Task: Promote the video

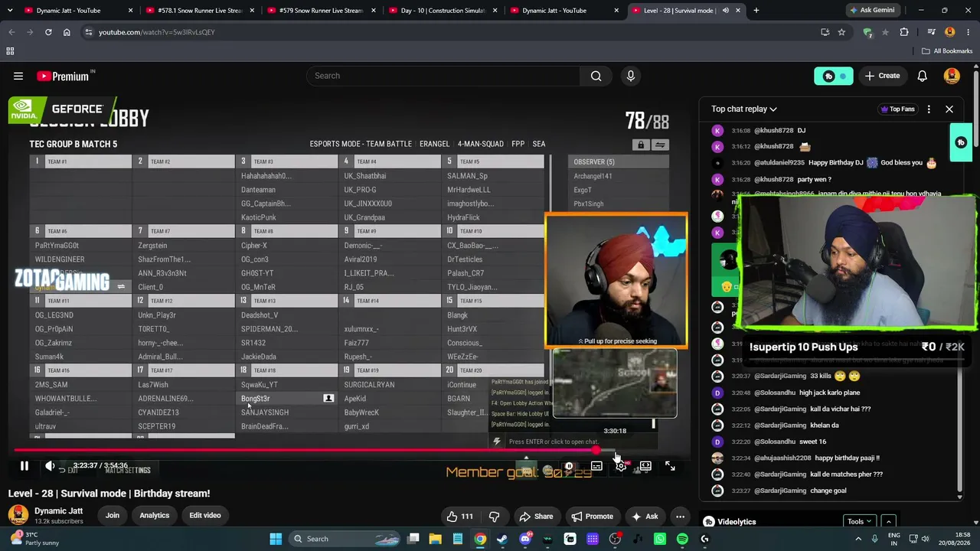Action: 592,517
